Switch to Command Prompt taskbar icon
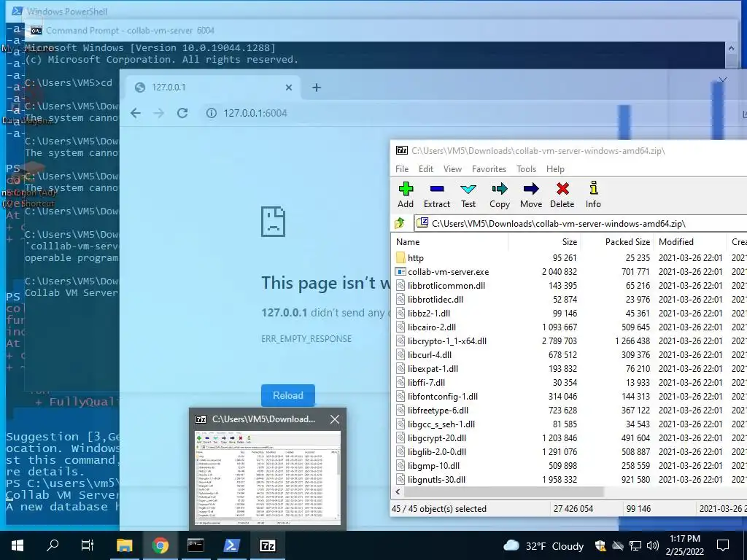Viewport: 747px width, 560px height. point(196,545)
